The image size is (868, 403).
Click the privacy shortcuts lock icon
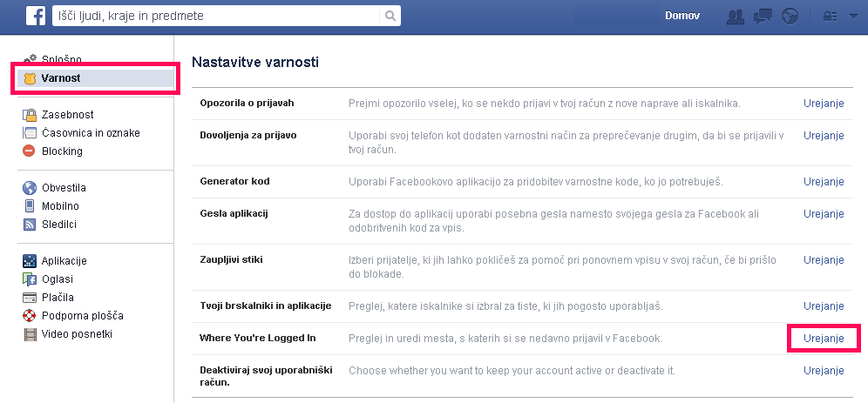tap(830, 17)
